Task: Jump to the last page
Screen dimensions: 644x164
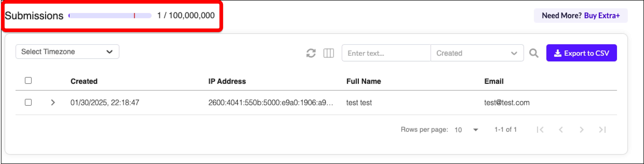Action: [602, 130]
